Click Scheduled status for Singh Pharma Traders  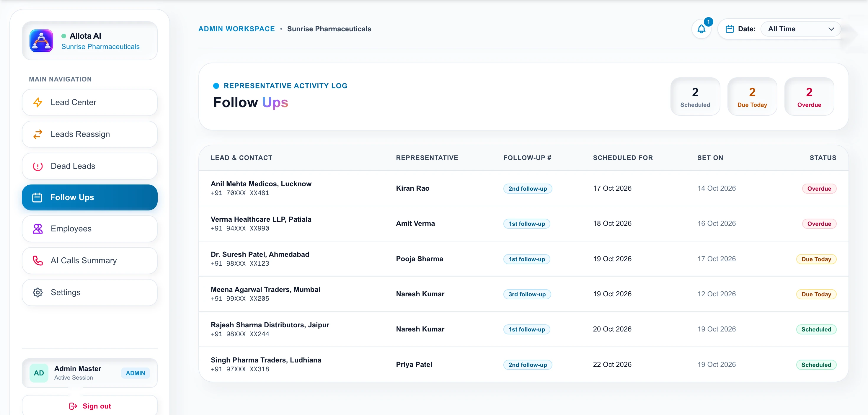click(x=816, y=365)
